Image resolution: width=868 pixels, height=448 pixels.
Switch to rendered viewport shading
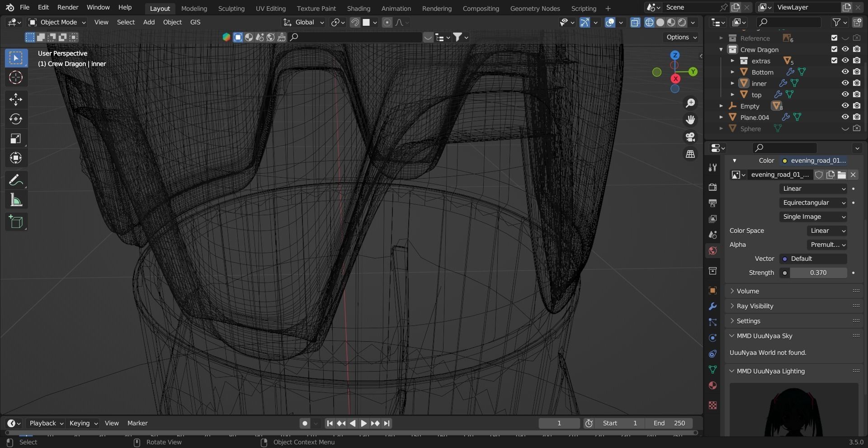[x=682, y=22]
